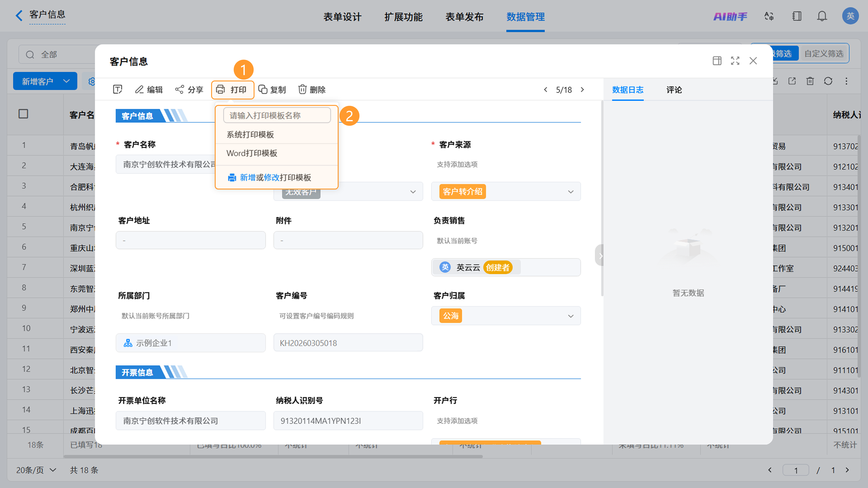Switch to 表单发布 tab

tap(464, 17)
